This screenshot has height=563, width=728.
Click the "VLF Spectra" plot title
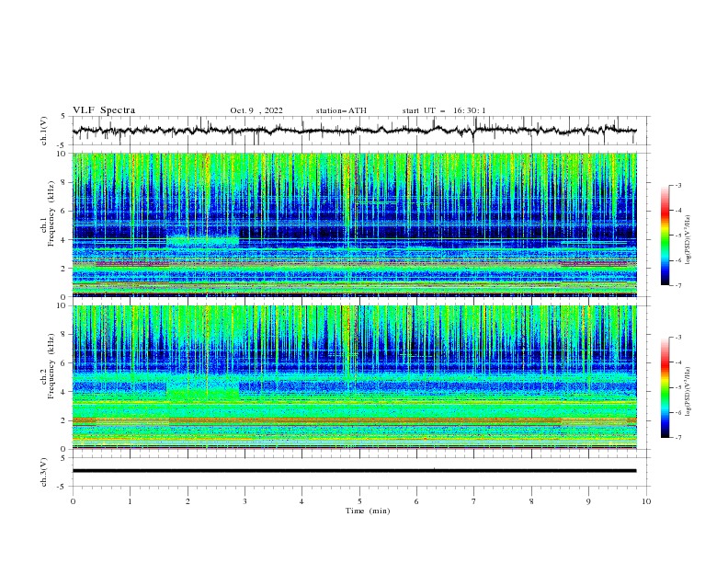pos(104,110)
